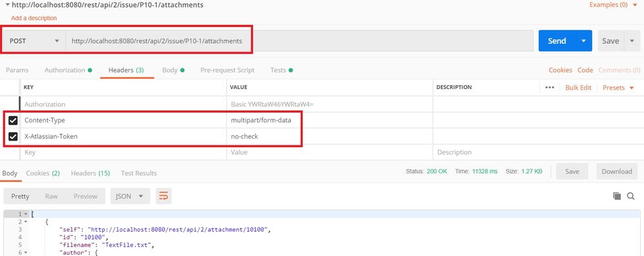The height and width of the screenshot is (256, 644).
Task: Click the Save request button
Action: [610, 41]
